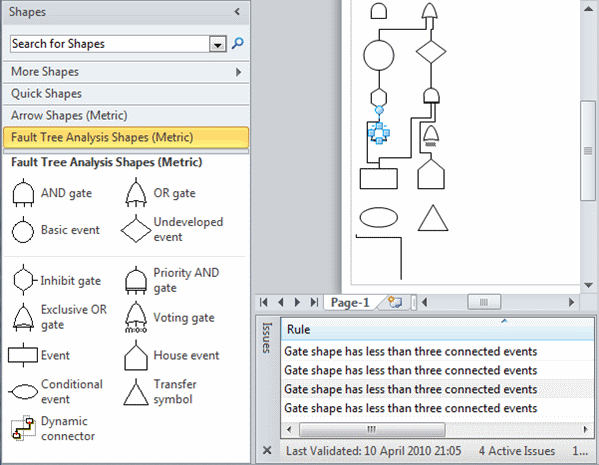
Task: Activate Fault Tree Analysis Shapes (Metric) stencil
Action: point(126,137)
